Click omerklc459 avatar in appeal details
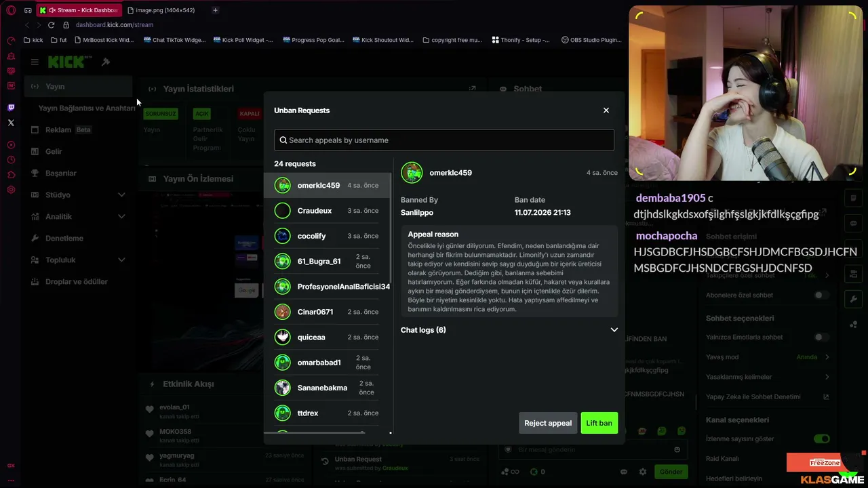This screenshot has width=868, height=488. (x=412, y=173)
